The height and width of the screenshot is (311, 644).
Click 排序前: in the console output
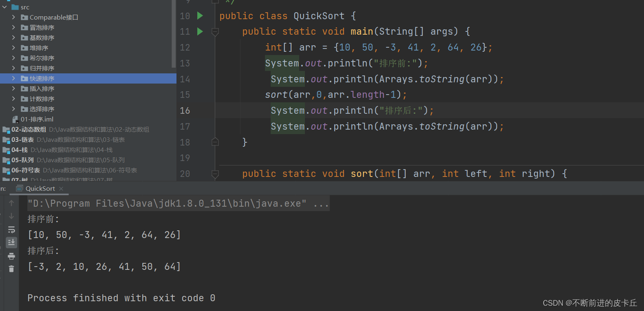43,219
